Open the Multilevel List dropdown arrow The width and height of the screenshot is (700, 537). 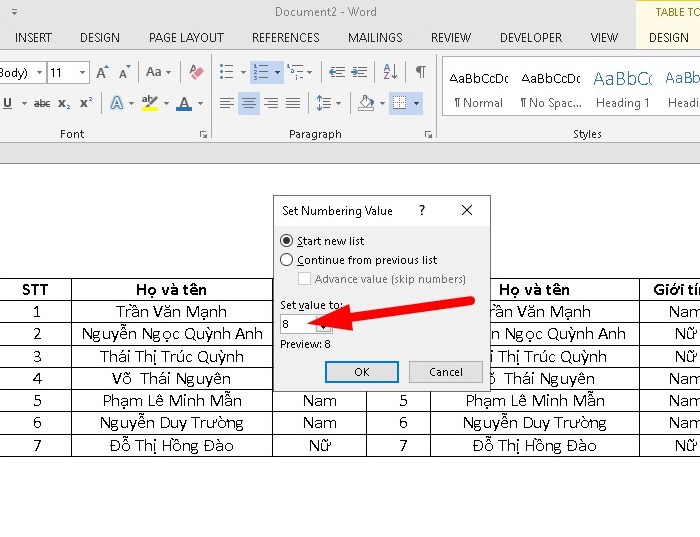tap(310, 72)
